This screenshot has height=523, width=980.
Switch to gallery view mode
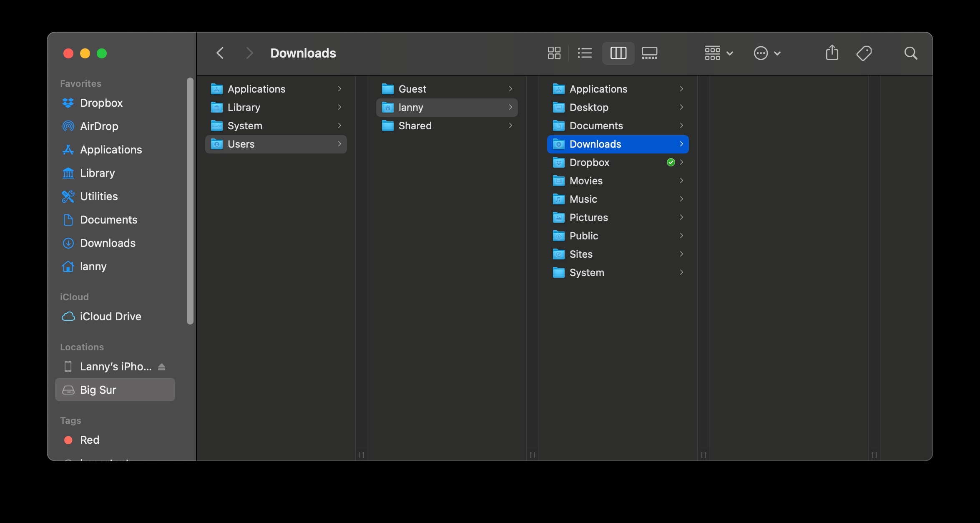click(649, 53)
